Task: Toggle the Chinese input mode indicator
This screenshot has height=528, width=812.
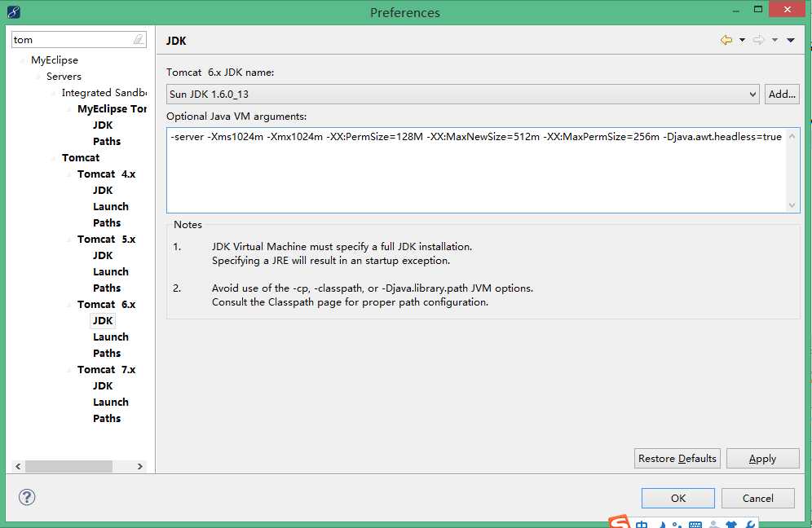Action: pyautogui.click(x=642, y=525)
